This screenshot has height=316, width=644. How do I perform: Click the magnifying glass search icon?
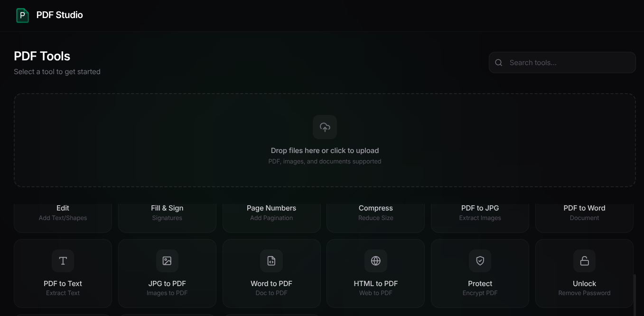tap(499, 62)
